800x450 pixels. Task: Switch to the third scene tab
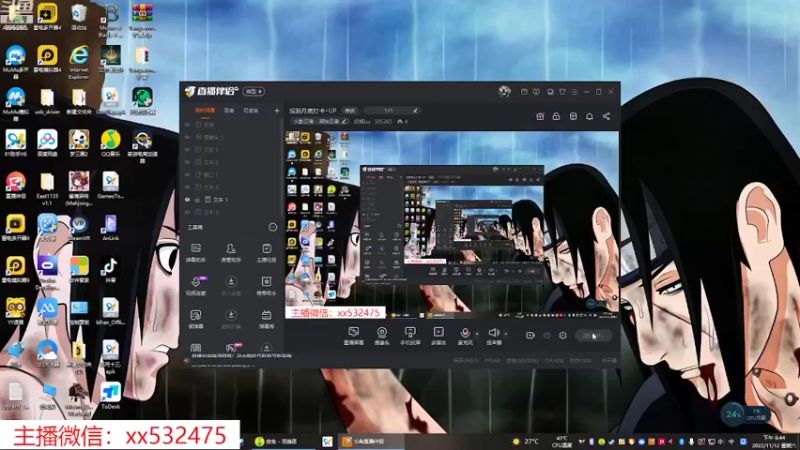(x=251, y=110)
